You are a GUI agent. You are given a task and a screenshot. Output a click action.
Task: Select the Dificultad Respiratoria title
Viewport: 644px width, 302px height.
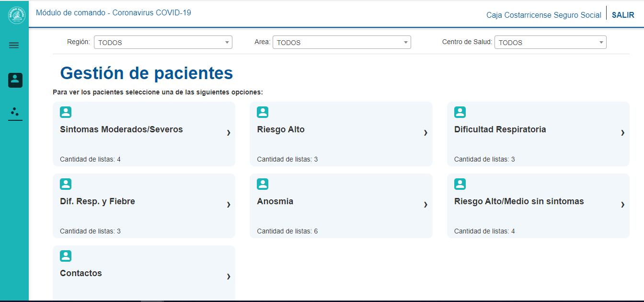(x=500, y=129)
